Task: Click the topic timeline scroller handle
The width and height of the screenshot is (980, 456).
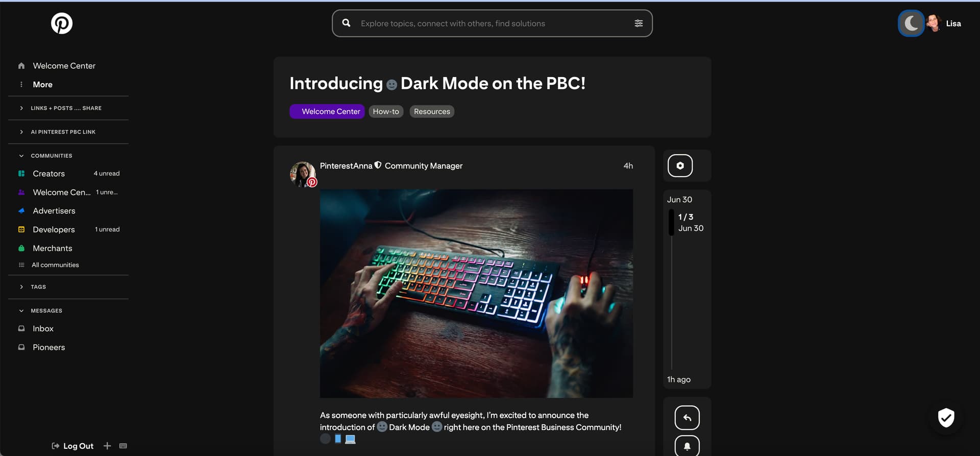Action: [x=671, y=223]
